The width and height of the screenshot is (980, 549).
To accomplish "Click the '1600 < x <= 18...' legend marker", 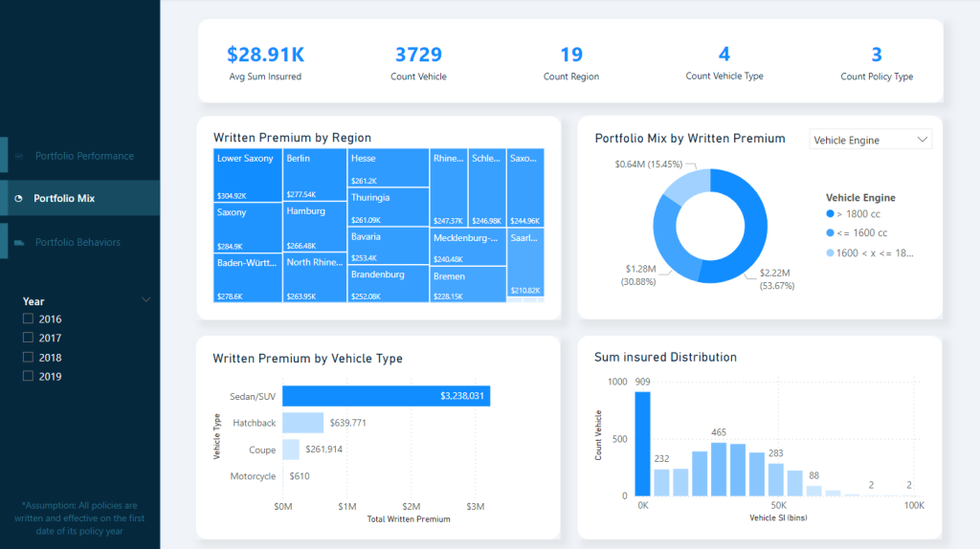I will click(829, 253).
